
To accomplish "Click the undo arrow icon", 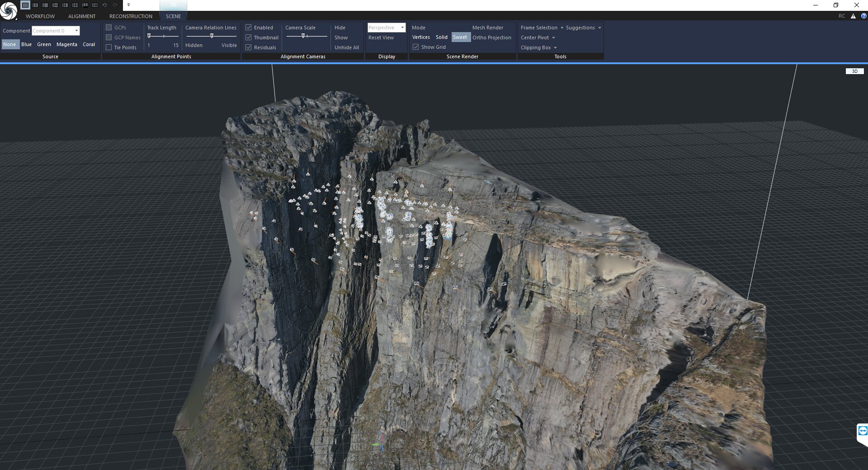I will pos(105,5).
